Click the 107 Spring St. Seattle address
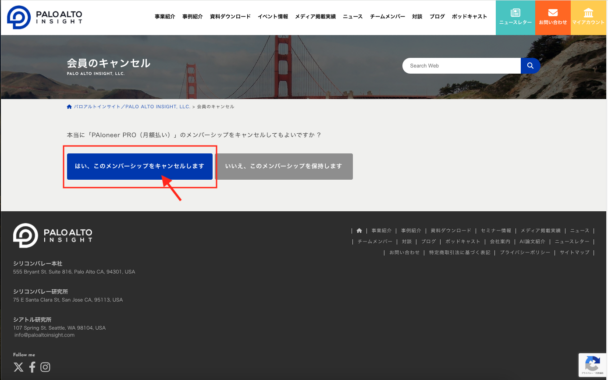This screenshot has height=380, width=608. [x=59, y=328]
